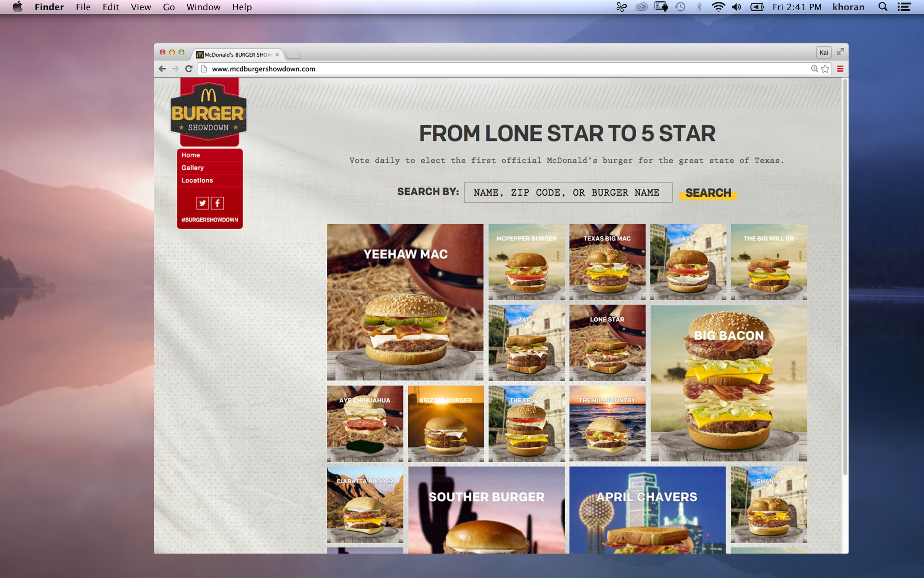Bookmark this page with star icon
Screen dimensions: 924x578
[x=825, y=69]
